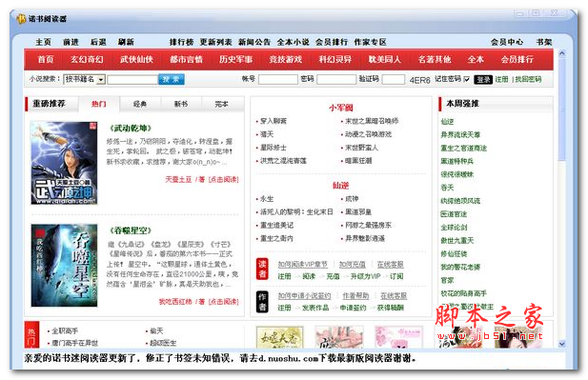
Task: Select 科幻灵异 category in red nav bar
Action: 335,60
